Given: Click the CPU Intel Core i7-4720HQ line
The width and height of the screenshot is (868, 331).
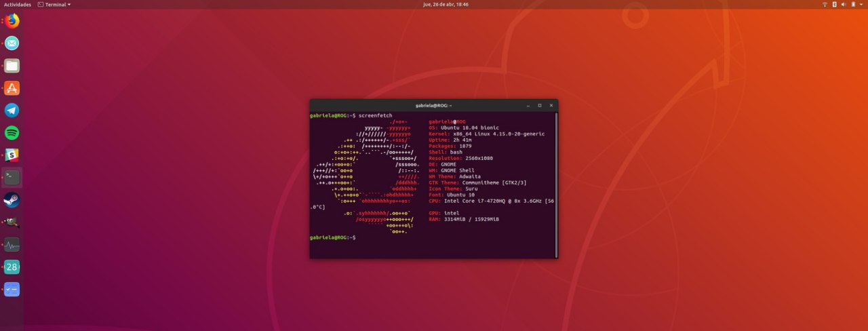Looking at the screenshot, I should point(492,201).
